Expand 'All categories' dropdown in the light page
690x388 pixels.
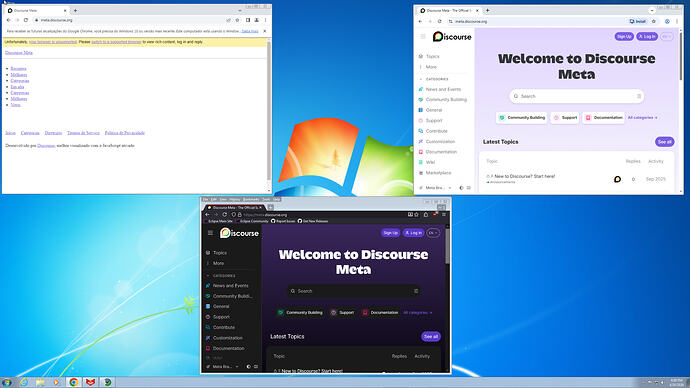tap(642, 118)
